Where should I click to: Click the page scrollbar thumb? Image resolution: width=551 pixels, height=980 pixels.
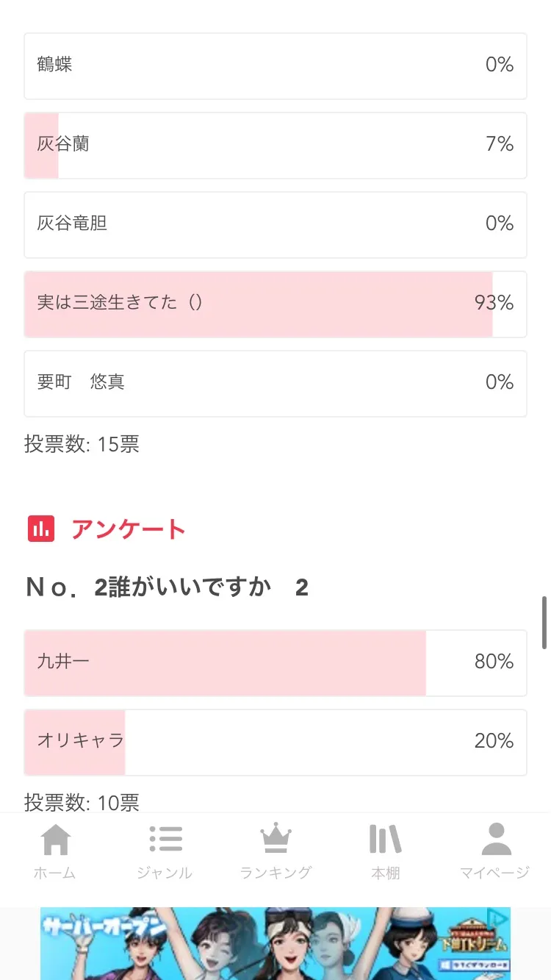point(544,622)
